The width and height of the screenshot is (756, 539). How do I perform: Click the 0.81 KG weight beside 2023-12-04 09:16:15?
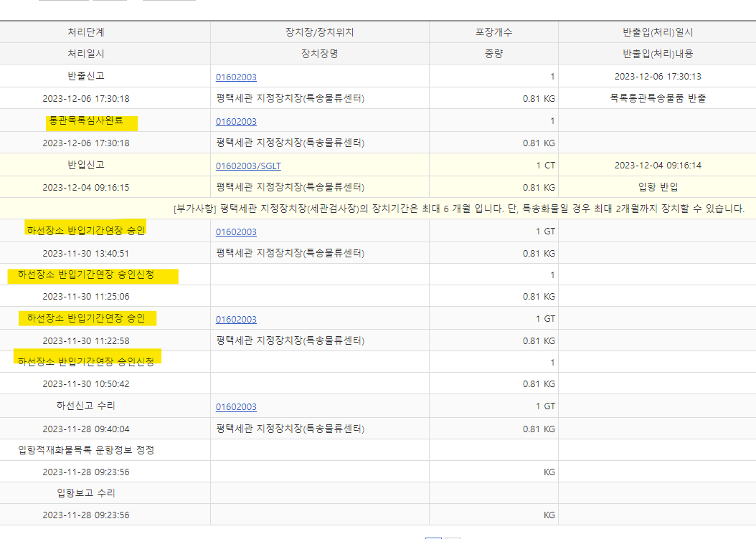(539, 187)
